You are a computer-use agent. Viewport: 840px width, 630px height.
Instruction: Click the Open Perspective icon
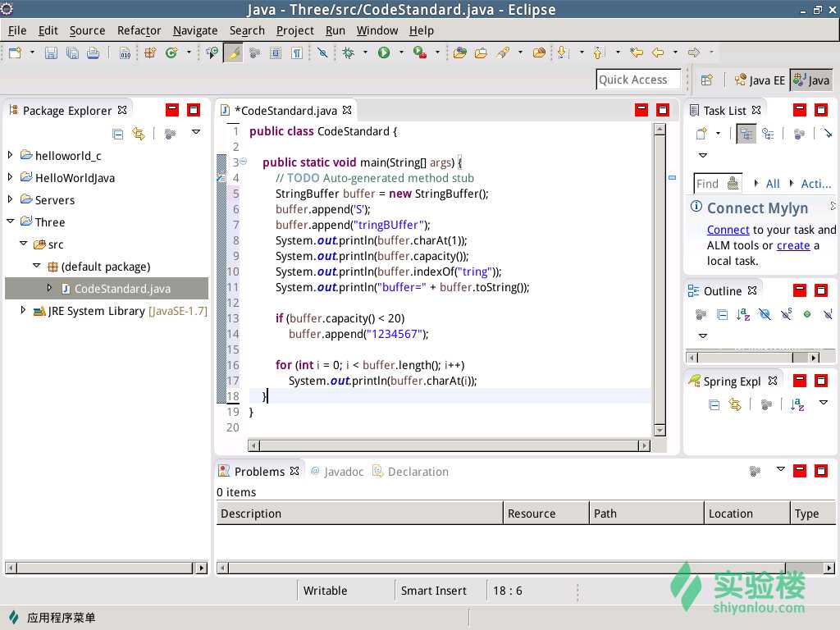point(706,80)
